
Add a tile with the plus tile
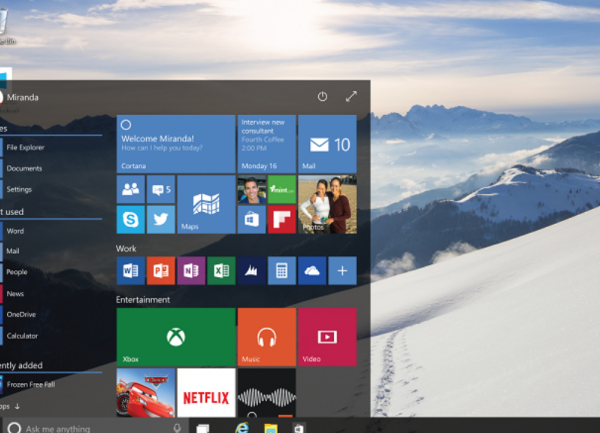pyautogui.click(x=342, y=271)
